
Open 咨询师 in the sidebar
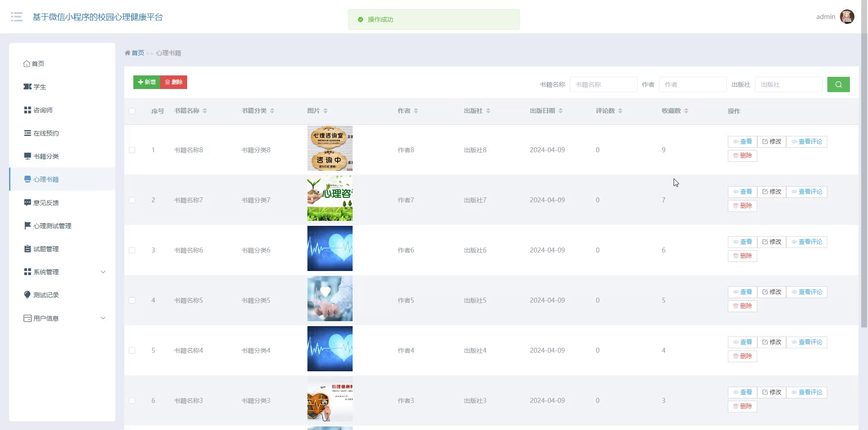pyautogui.click(x=62, y=110)
